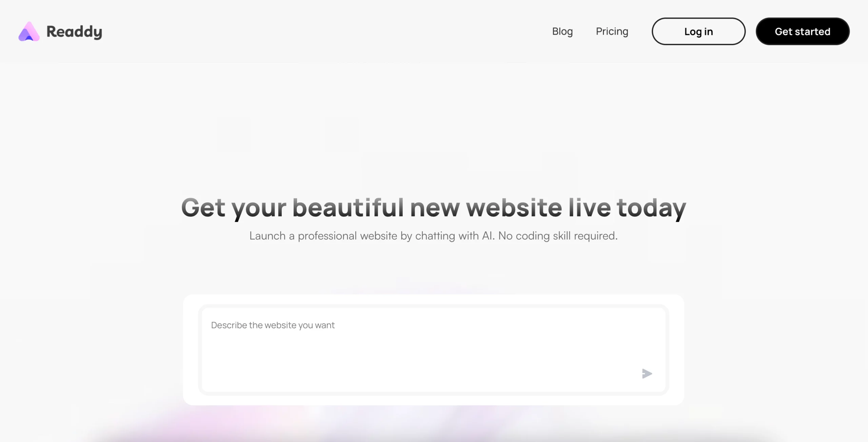Click the Readdy wordmark text
The width and height of the screenshot is (868, 442).
pyautogui.click(x=74, y=32)
